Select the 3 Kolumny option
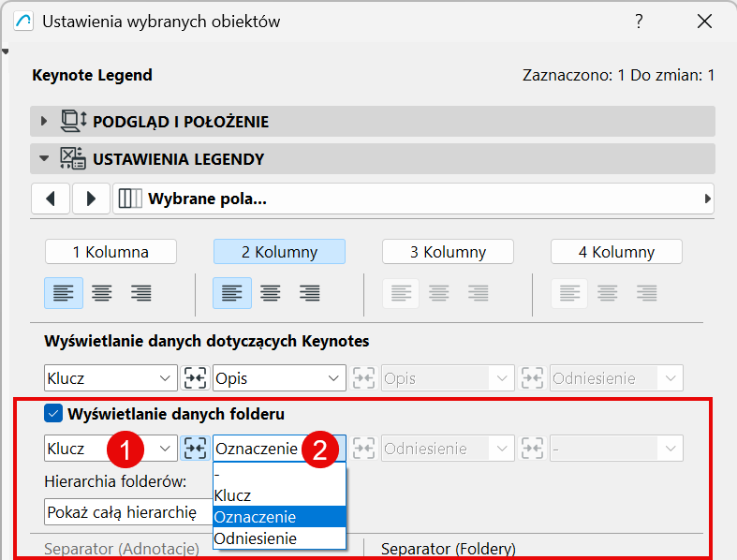Image resolution: width=737 pixels, height=560 pixels. pos(448,252)
